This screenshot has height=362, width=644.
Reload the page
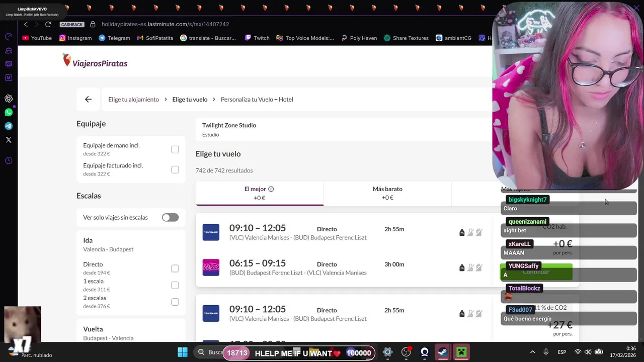click(x=48, y=24)
